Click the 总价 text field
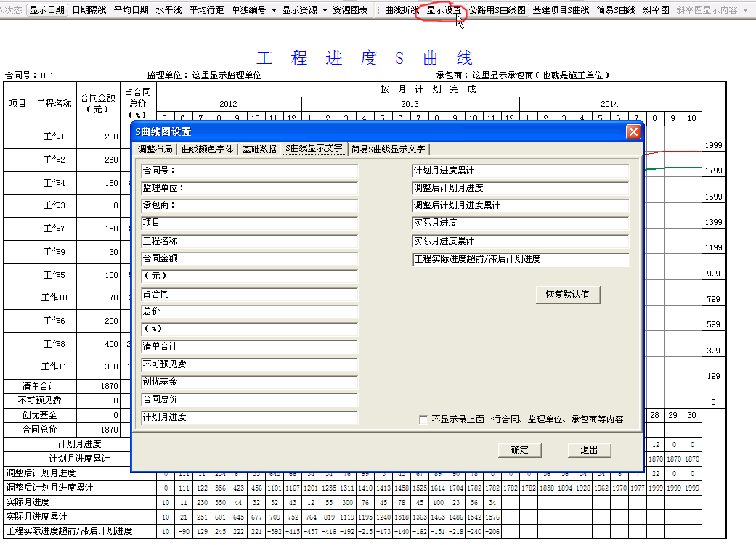The image size is (756, 545). pos(249,311)
